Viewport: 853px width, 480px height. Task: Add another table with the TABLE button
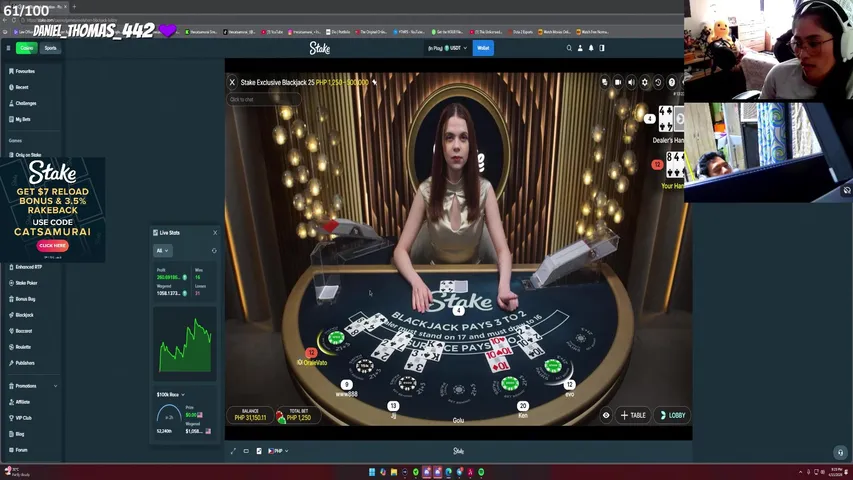(x=633, y=415)
